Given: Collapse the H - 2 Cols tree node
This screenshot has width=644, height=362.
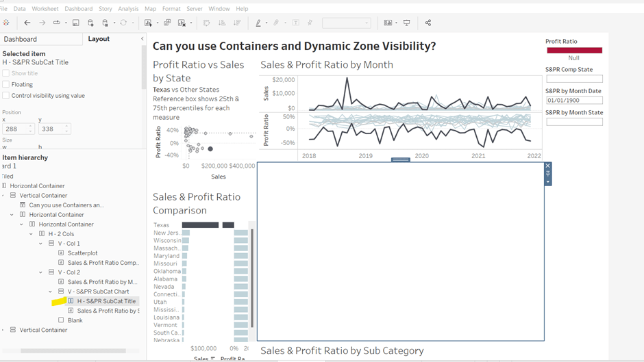Looking at the screenshot, I should [32, 234].
